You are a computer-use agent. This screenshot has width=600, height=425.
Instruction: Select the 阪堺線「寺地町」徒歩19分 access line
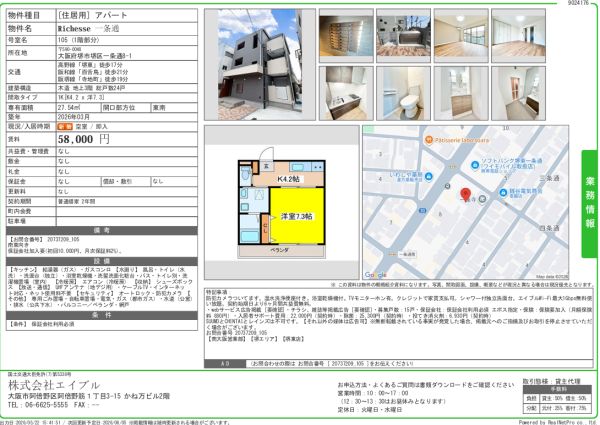(93, 79)
